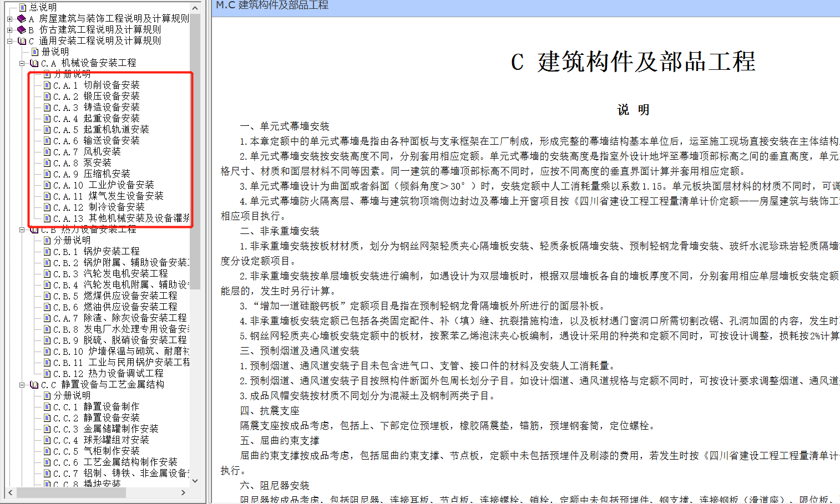Open C.B.10 炉墙保温与砌筑

tap(121, 351)
